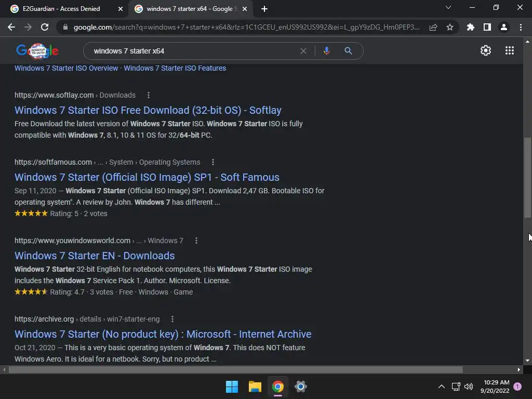
Task: Open Windows 7 Starter EN - Downloads result
Action: pos(95,256)
